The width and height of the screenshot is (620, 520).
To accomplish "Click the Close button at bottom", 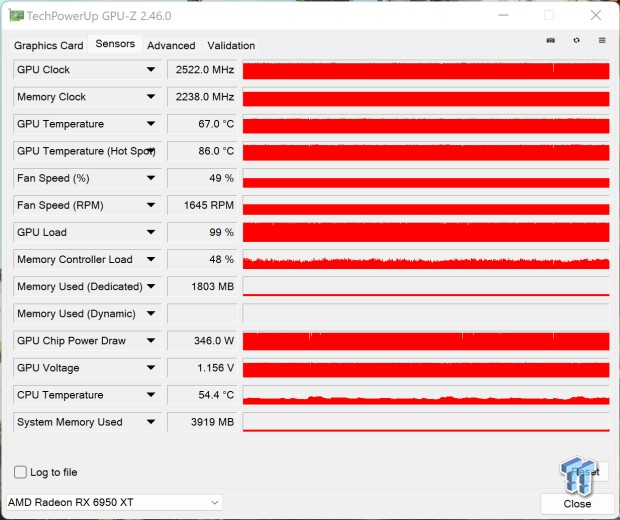I will 577,504.
